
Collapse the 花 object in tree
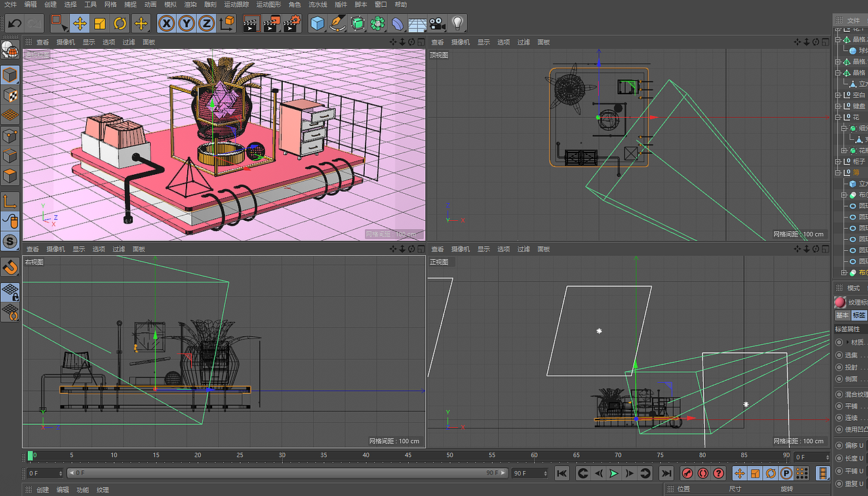coord(838,117)
